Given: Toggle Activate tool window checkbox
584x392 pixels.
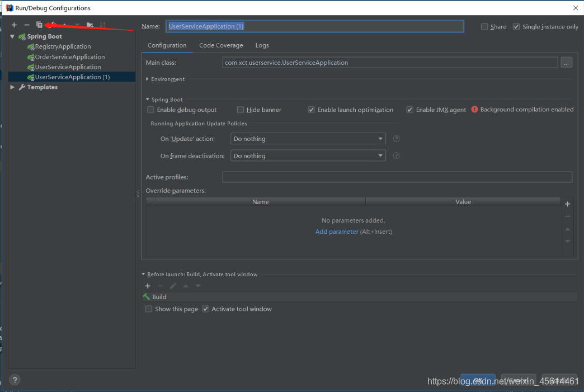Looking at the screenshot, I should click(206, 309).
